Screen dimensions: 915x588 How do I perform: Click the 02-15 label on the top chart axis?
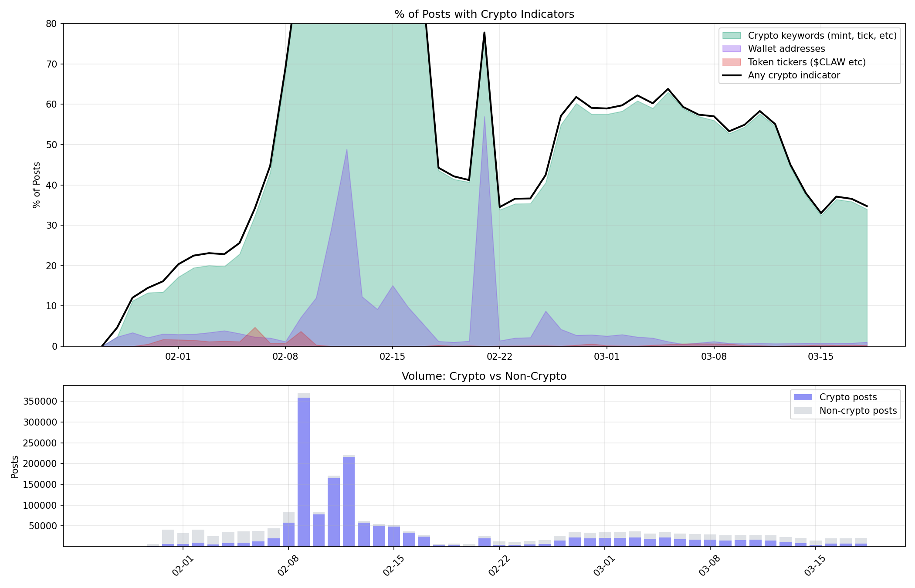point(393,357)
